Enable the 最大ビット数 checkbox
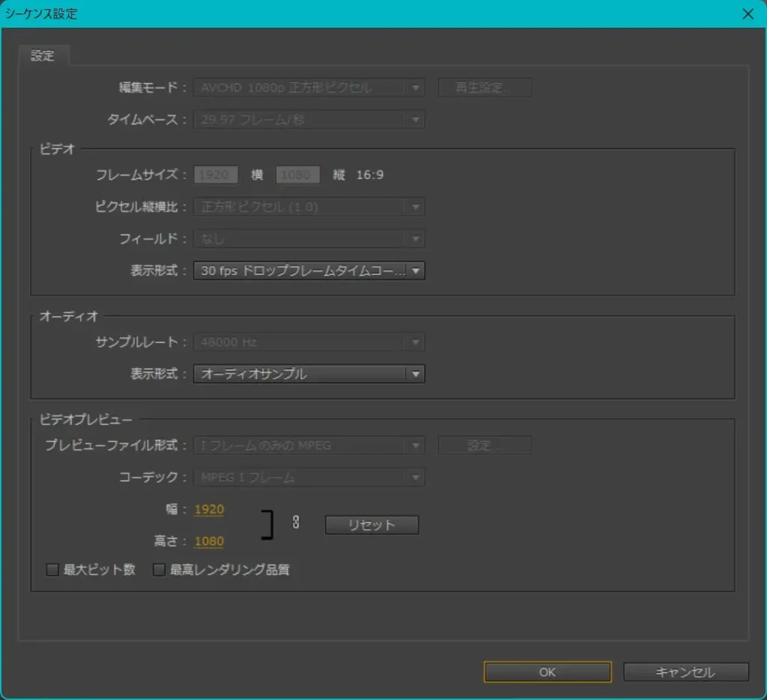 click(x=52, y=570)
